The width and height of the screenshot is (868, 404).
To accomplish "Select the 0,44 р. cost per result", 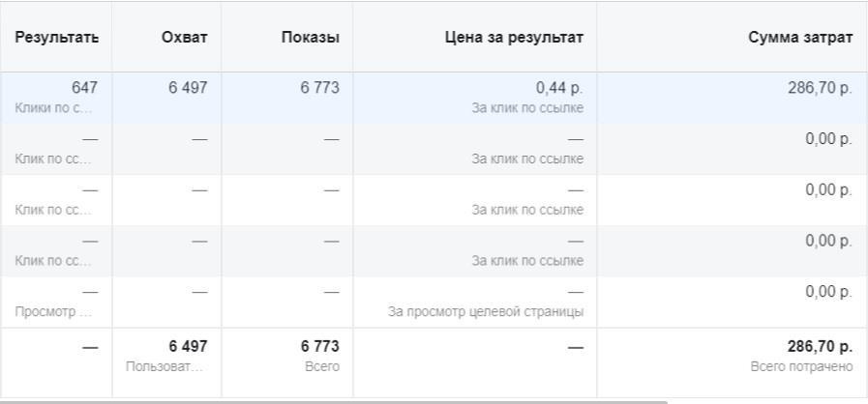I will [559, 88].
